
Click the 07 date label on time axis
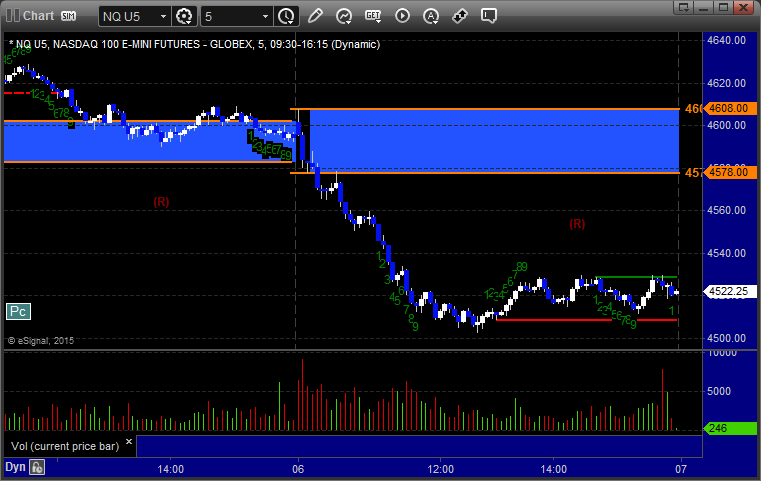tap(681, 469)
